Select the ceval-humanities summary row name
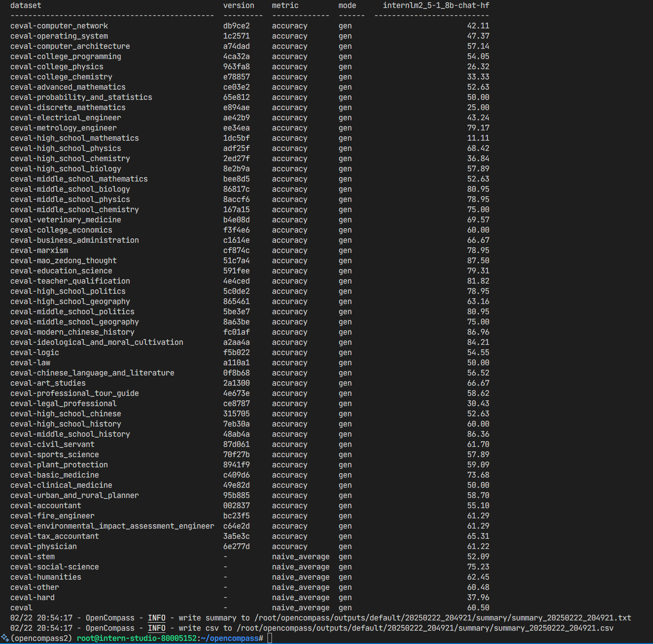Viewport: 653px width, 644px height. (46, 577)
